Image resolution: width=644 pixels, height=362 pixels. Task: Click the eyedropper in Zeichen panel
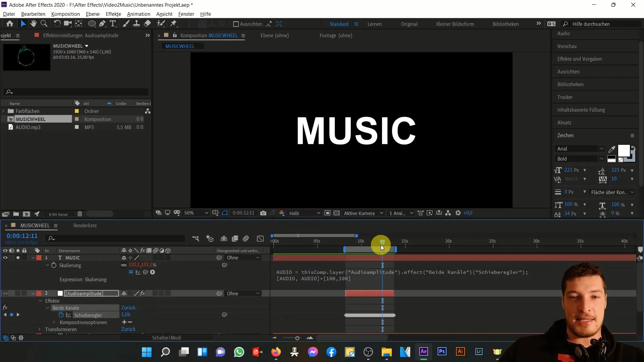tap(612, 149)
